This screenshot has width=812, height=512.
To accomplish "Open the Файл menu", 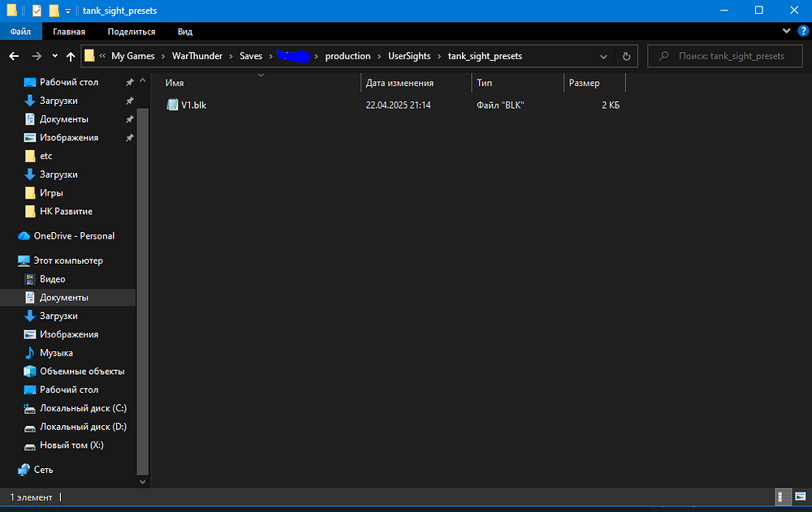I will [x=20, y=32].
